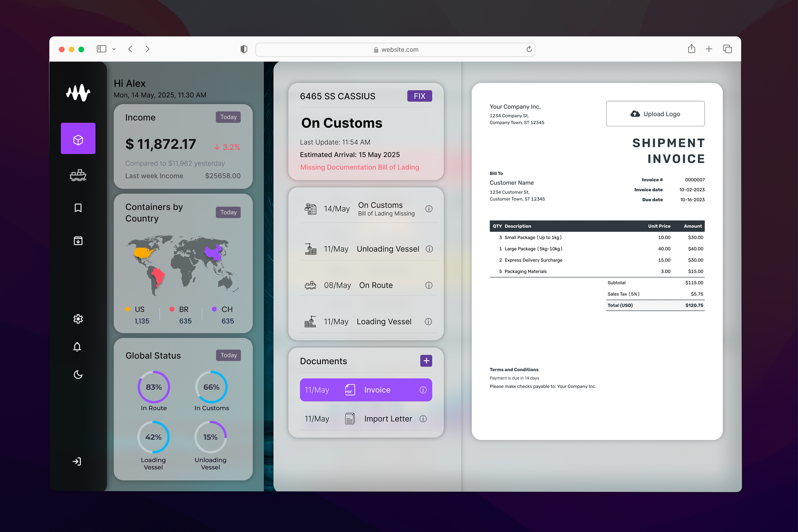The height and width of the screenshot is (532, 798).
Task: Open the bookmark sidebar icon
Action: (x=78, y=208)
